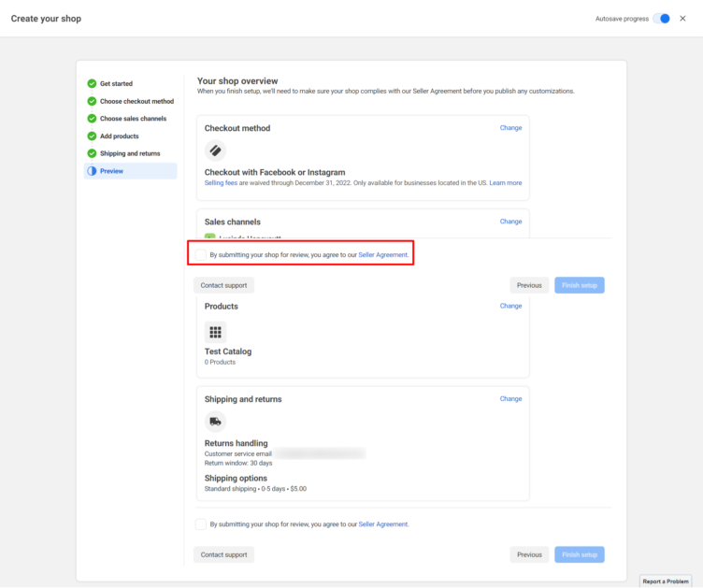Click the upper Contact support button
Image resolution: width=703 pixels, height=588 pixels.
(223, 285)
